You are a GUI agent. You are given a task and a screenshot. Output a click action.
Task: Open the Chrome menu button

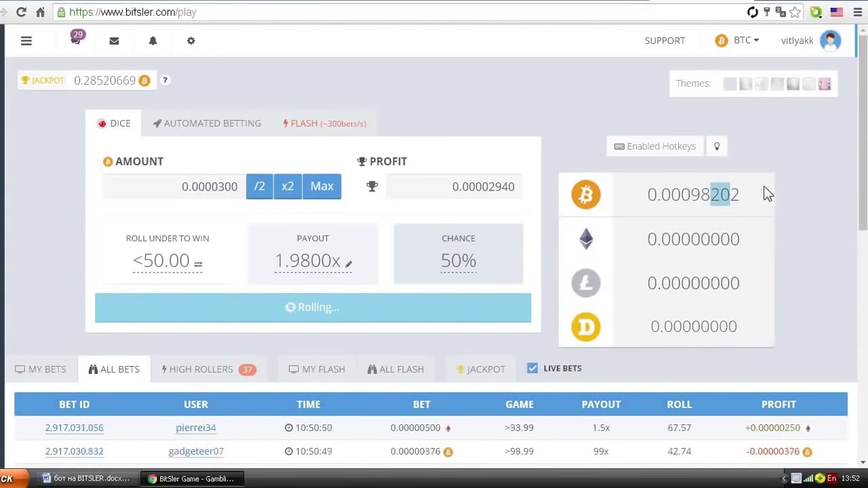[857, 12]
